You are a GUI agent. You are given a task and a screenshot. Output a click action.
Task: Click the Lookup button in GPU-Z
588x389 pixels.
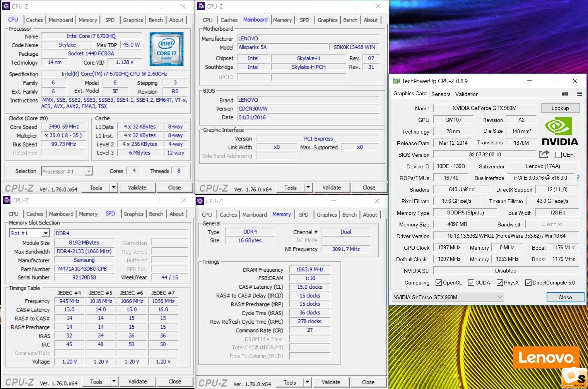tap(560, 108)
